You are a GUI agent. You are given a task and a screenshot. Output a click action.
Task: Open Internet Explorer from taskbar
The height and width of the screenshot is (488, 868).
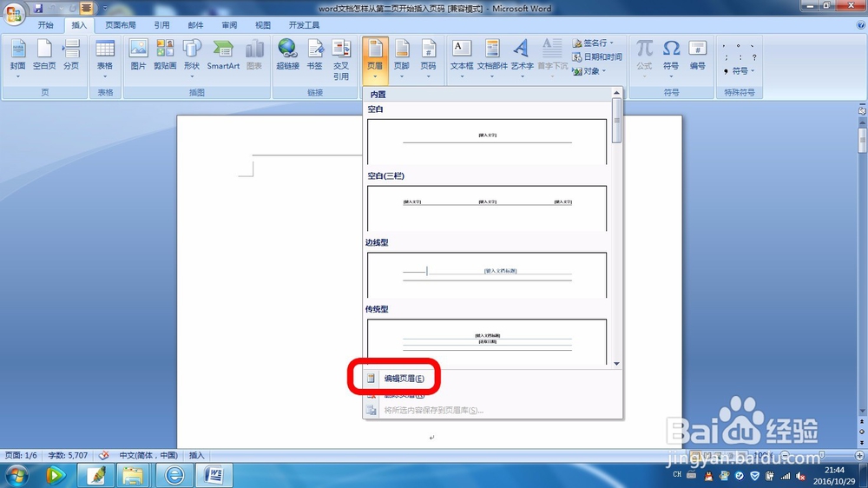174,476
